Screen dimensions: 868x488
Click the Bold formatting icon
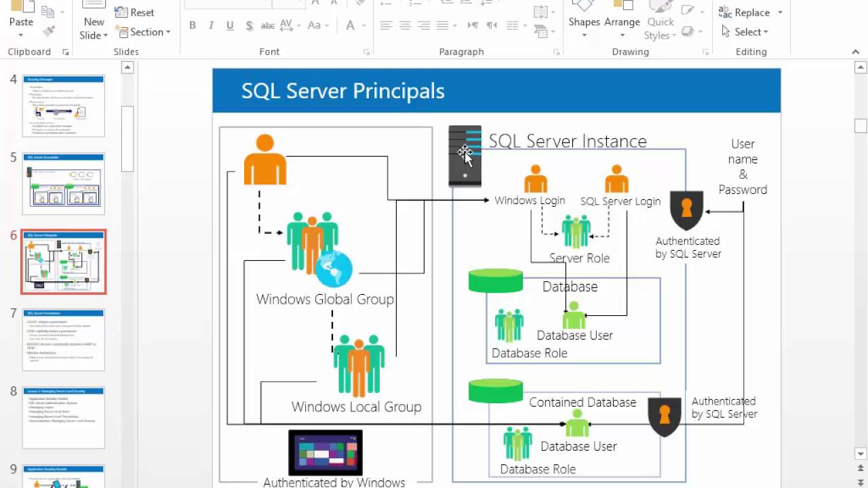coord(193,26)
